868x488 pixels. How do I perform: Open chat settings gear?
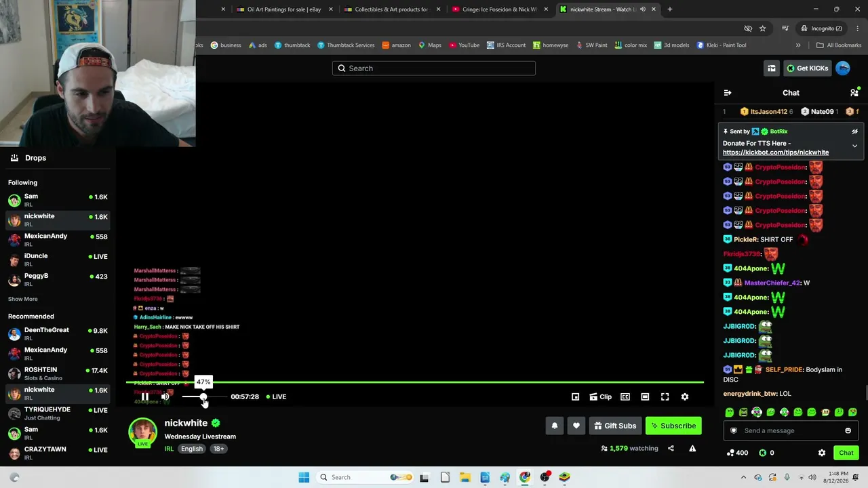[822, 453]
